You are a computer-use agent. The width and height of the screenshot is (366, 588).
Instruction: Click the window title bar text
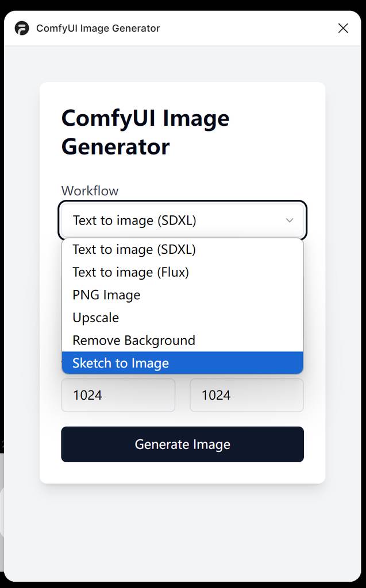(98, 28)
